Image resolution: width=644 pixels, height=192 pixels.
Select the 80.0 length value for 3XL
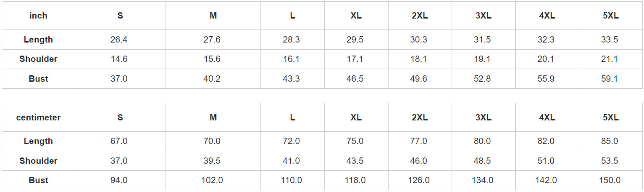(482, 141)
